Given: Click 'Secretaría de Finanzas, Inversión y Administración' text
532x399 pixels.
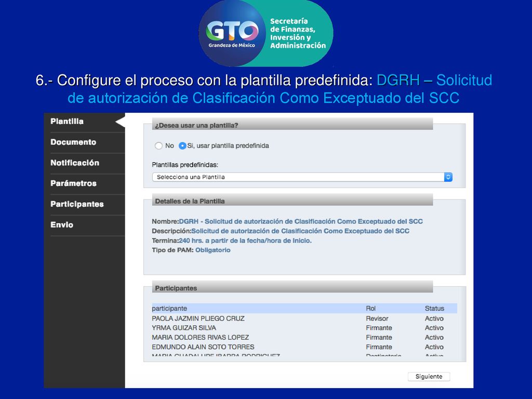Looking at the screenshot, I should (298, 33).
